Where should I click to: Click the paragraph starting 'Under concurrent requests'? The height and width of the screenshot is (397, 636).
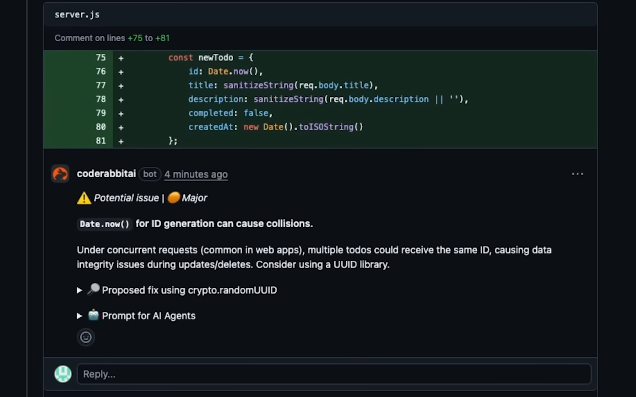[x=314, y=257]
